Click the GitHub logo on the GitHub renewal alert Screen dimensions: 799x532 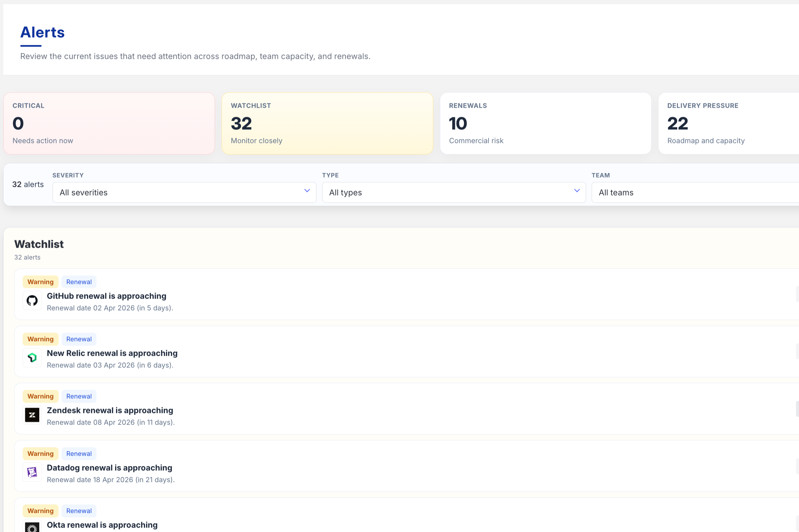pos(32,300)
